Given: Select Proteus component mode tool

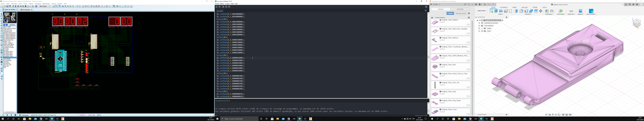Looking at the screenshot, I should click(1, 16).
